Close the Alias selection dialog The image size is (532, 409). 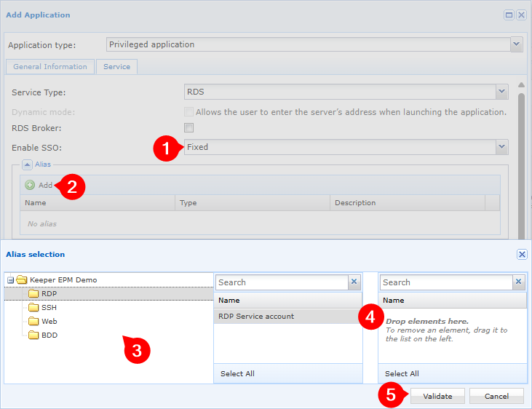[x=522, y=254]
